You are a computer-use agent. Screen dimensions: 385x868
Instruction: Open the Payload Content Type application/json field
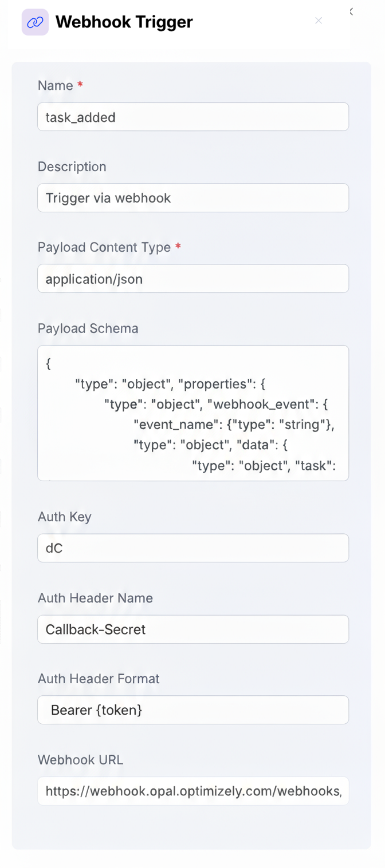click(x=193, y=279)
